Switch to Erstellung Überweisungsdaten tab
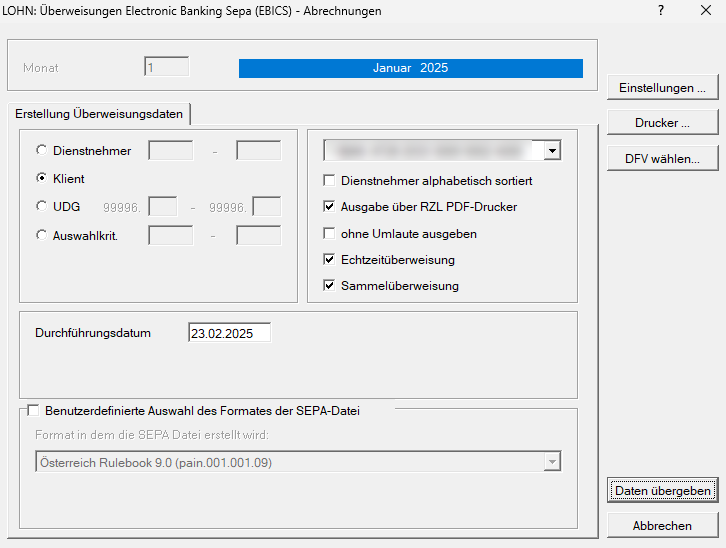Viewport: 726px width, 548px height. tap(99, 114)
